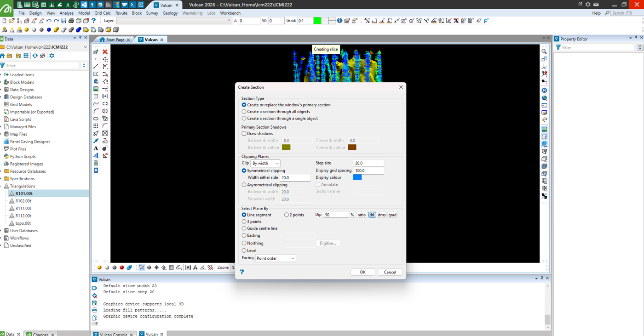Choose the Northing plane option

coord(253,243)
